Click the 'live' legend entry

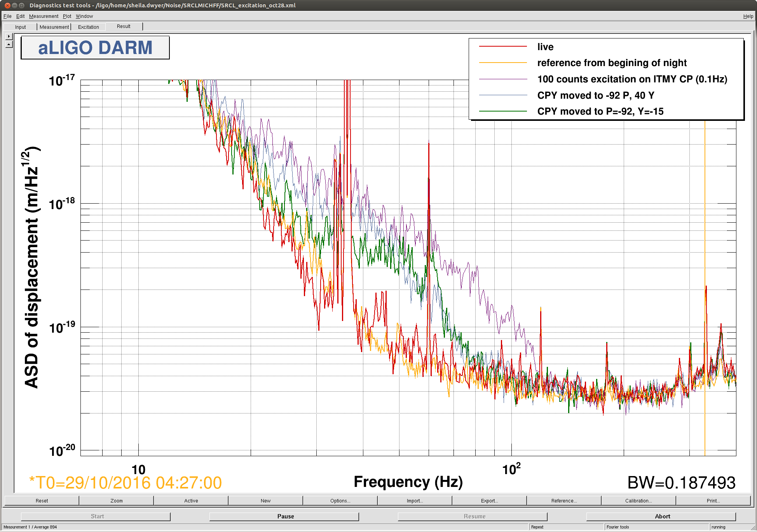(545, 47)
